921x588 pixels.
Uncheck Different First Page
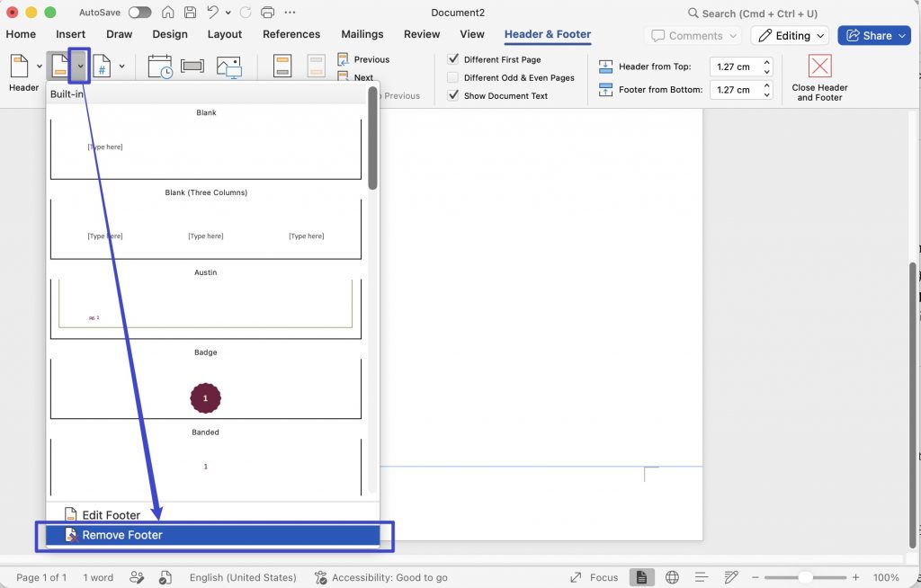tap(453, 59)
